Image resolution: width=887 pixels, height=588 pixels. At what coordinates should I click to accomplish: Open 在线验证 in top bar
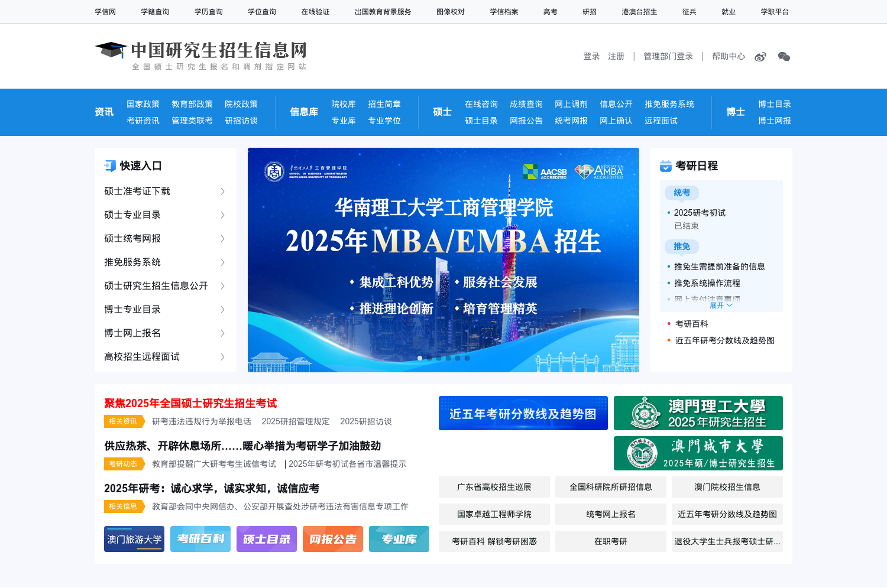point(315,12)
